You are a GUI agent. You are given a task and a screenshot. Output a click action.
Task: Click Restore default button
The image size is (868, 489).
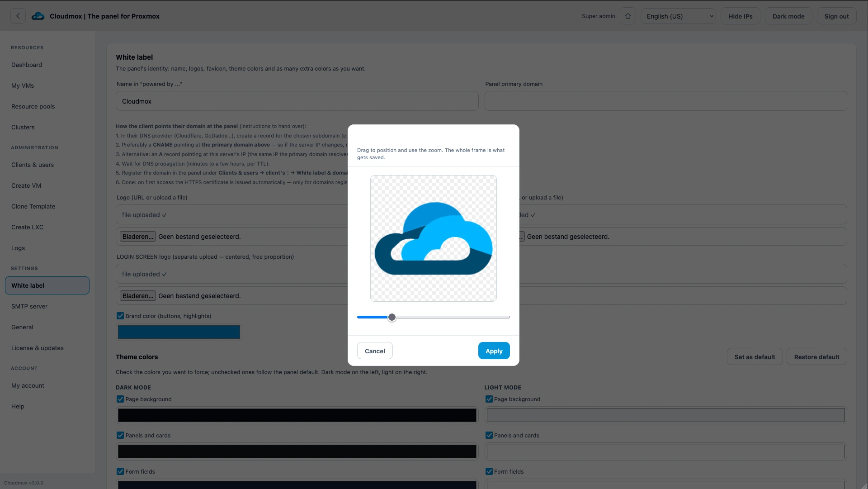(x=816, y=356)
